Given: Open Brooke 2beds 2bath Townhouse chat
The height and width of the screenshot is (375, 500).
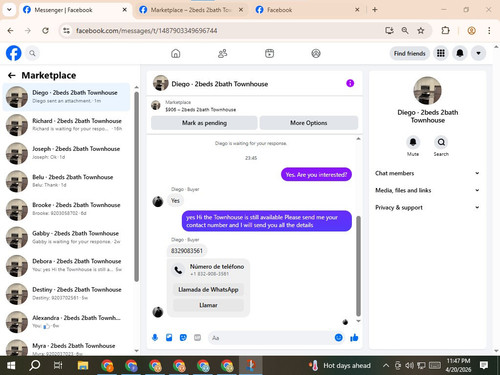Looking at the screenshot, I should pyautogui.click(x=66, y=209).
